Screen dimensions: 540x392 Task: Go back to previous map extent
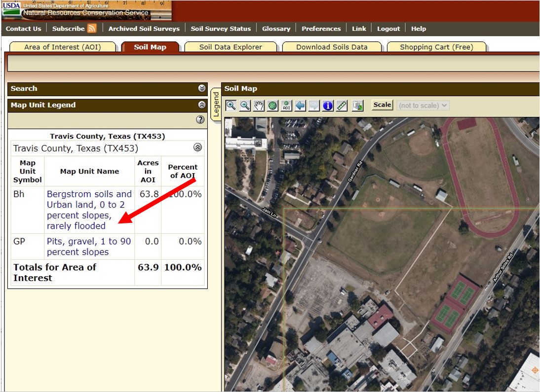(x=300, y=106)
